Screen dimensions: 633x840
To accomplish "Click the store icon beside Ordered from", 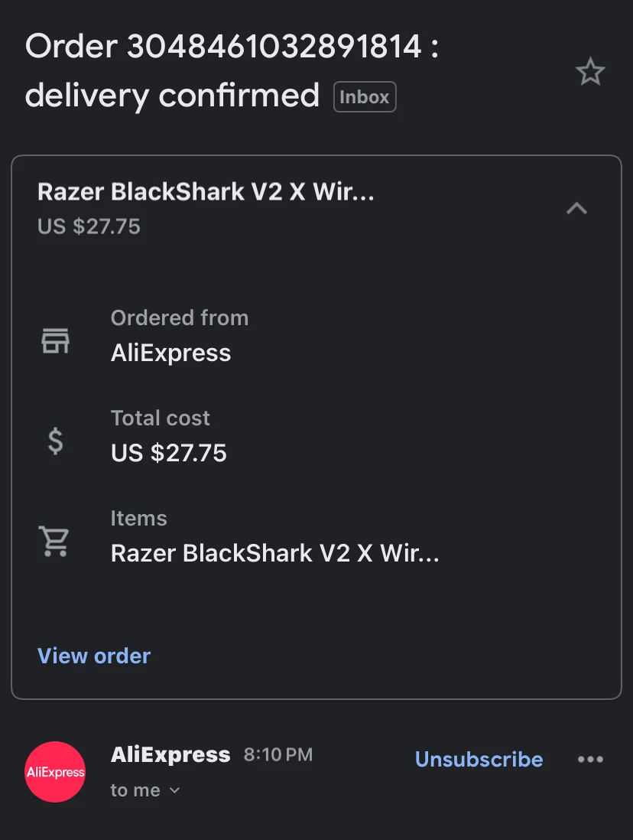I will click(x=55, y=340).
